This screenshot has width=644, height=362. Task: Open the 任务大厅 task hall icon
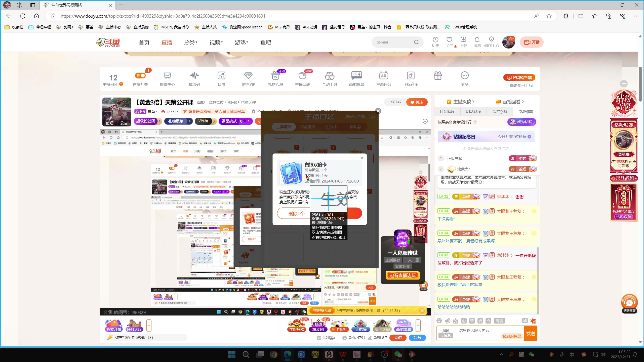click(x=135, y=326)
